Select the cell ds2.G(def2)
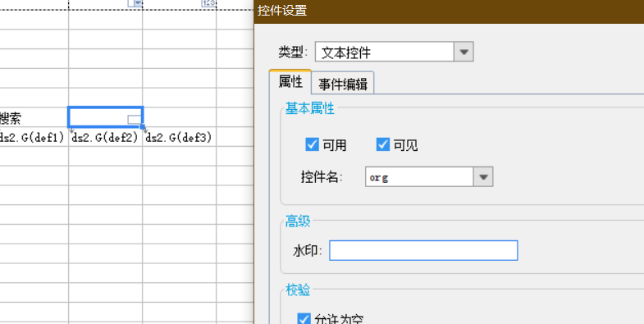This screenshot has width=644, height=324. point(105,137)
